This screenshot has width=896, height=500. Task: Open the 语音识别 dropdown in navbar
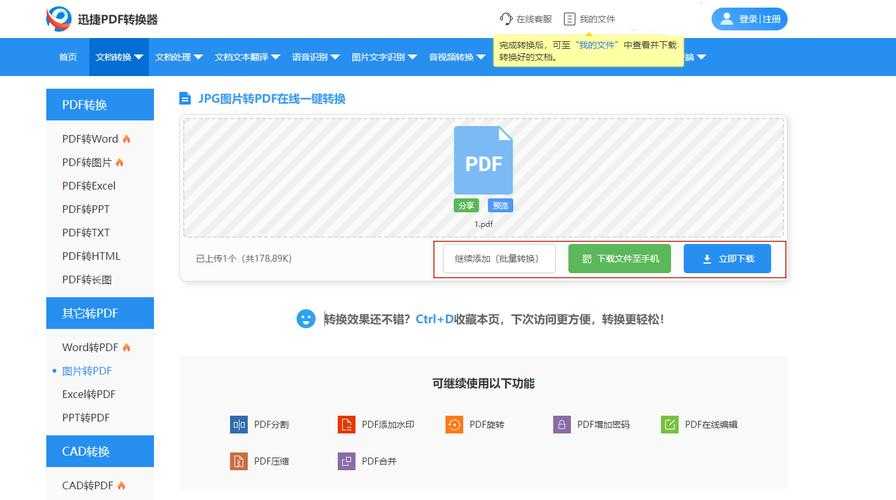315,57
